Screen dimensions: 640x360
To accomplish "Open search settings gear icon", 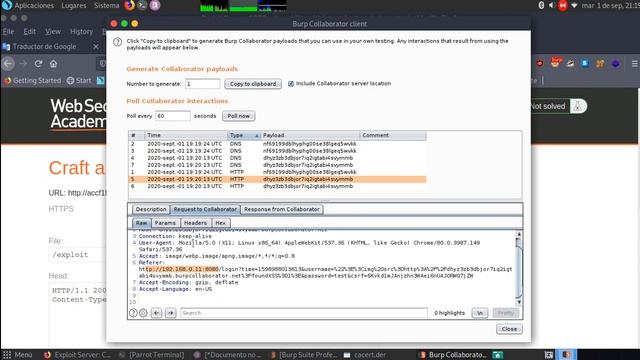I will [x=143, y=313].
